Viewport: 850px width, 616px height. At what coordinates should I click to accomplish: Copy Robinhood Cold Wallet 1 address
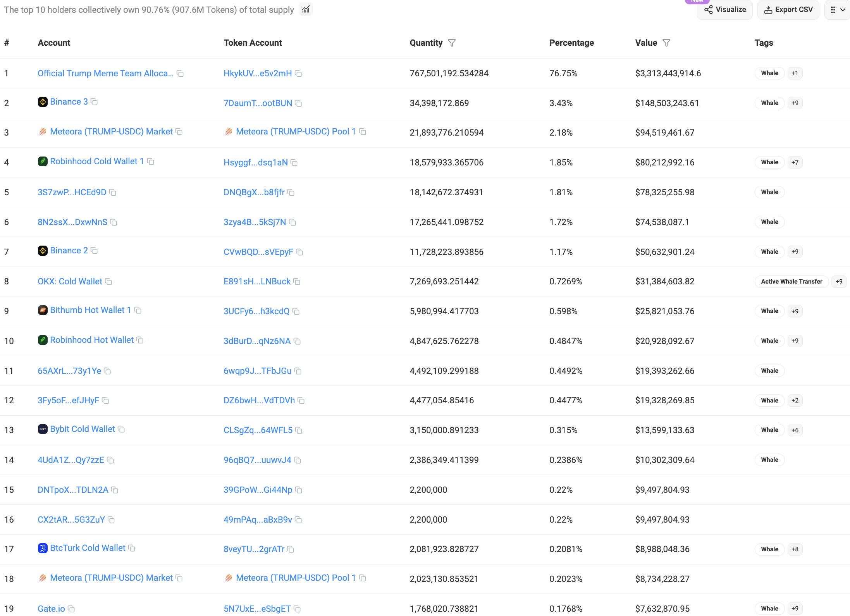(151, 162)
